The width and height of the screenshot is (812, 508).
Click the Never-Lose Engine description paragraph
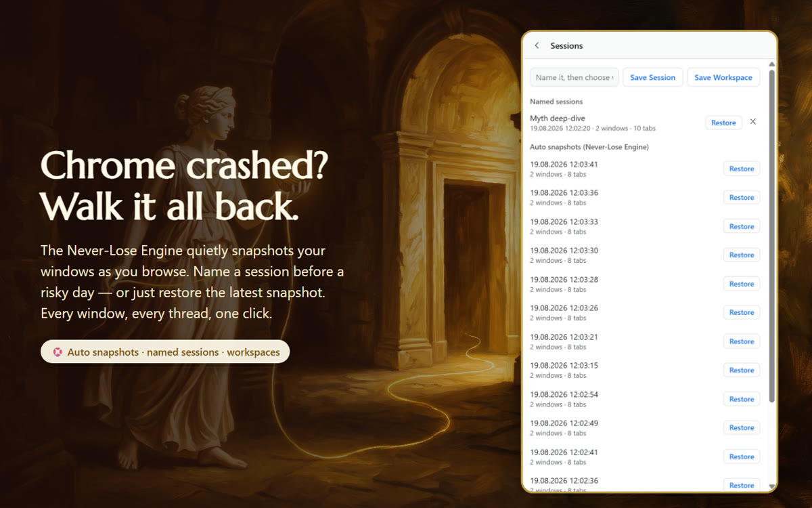point(192,282)
